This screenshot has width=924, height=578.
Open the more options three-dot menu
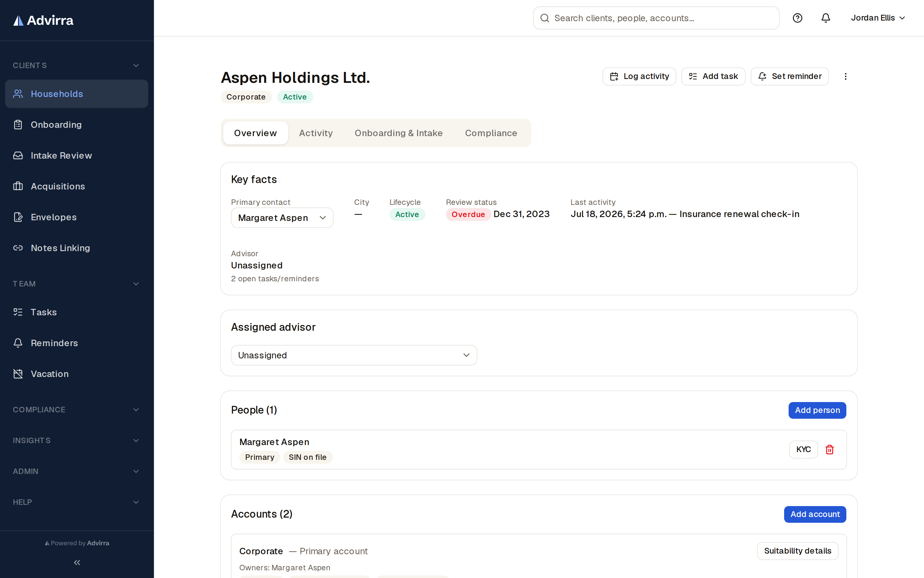846,76
